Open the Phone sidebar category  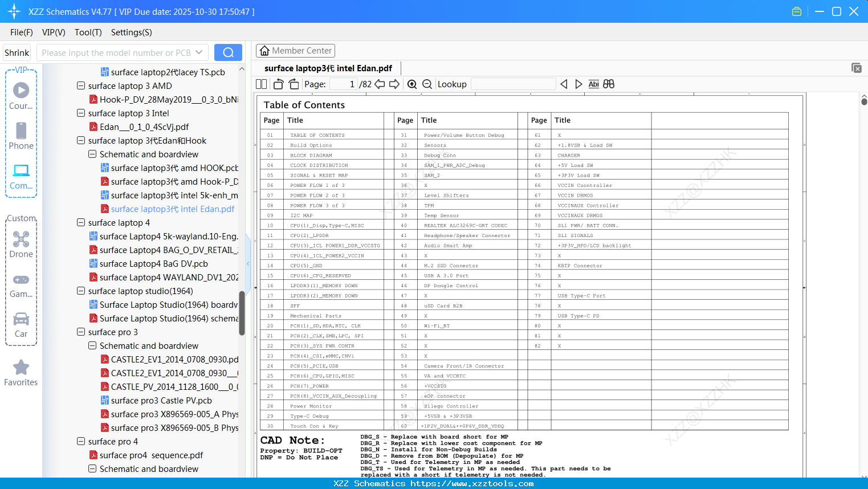coord(21,136)
